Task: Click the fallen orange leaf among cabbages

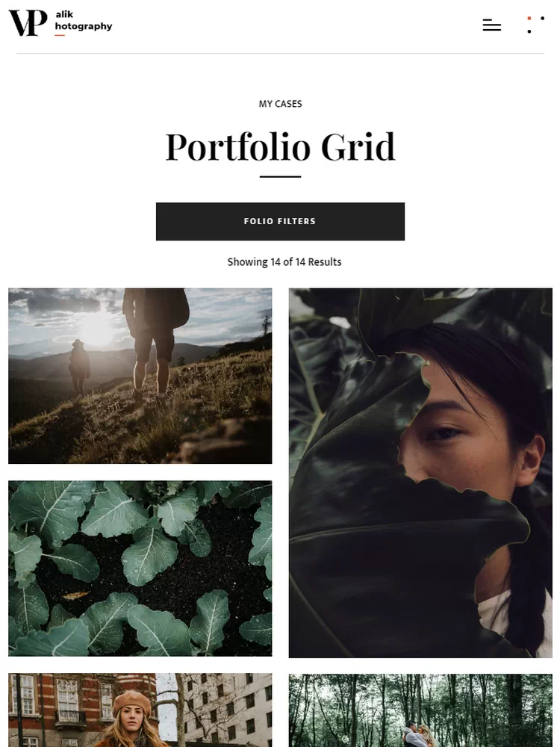Action: point(75,595)
